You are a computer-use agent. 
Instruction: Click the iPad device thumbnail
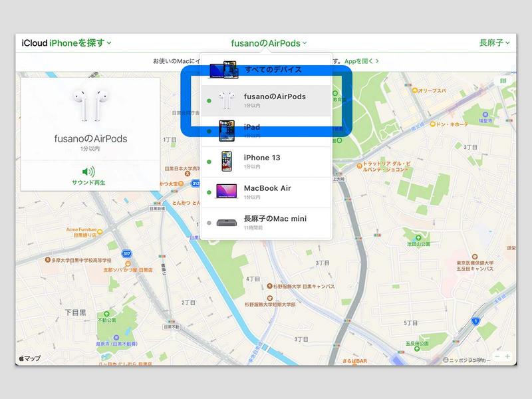click(x=227, y=130)
